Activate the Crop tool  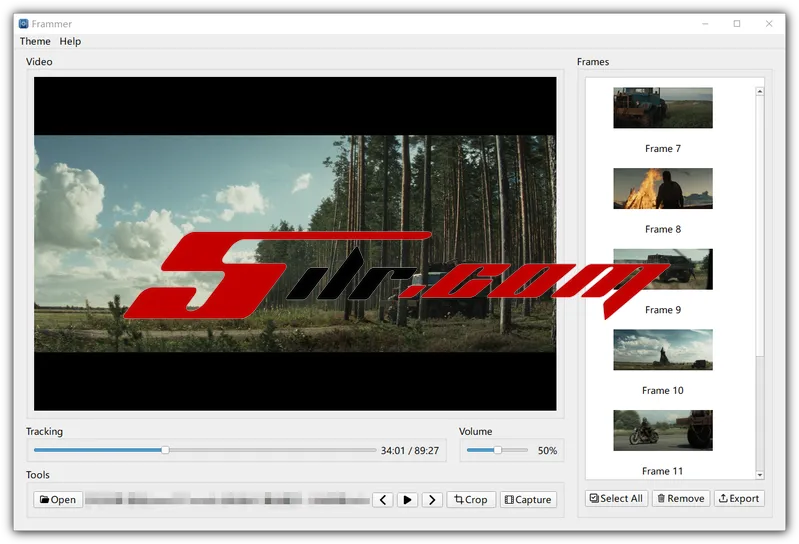(x=471, y=500)
